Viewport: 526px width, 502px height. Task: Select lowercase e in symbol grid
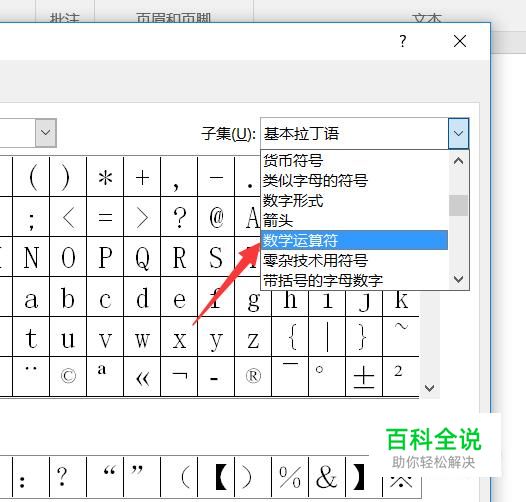click(179, 297)
